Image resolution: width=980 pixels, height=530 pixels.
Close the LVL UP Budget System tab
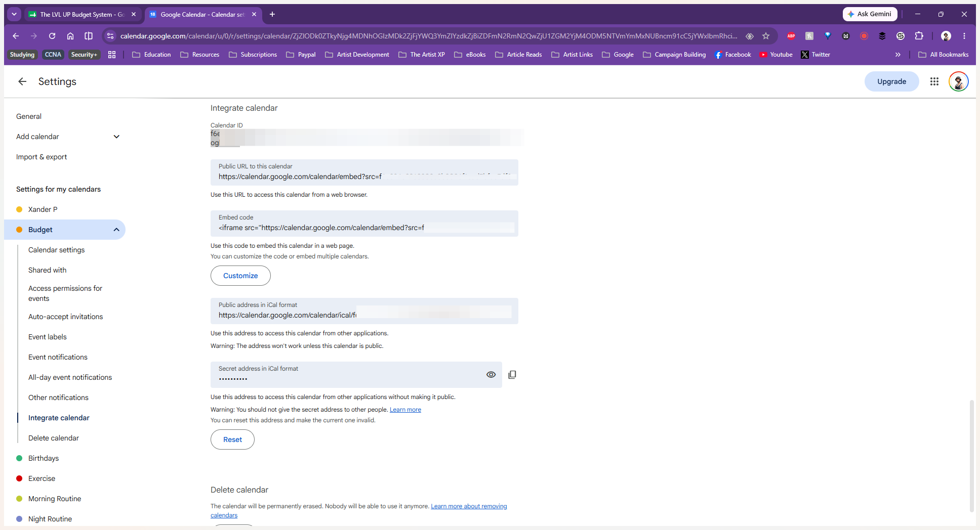134,14
